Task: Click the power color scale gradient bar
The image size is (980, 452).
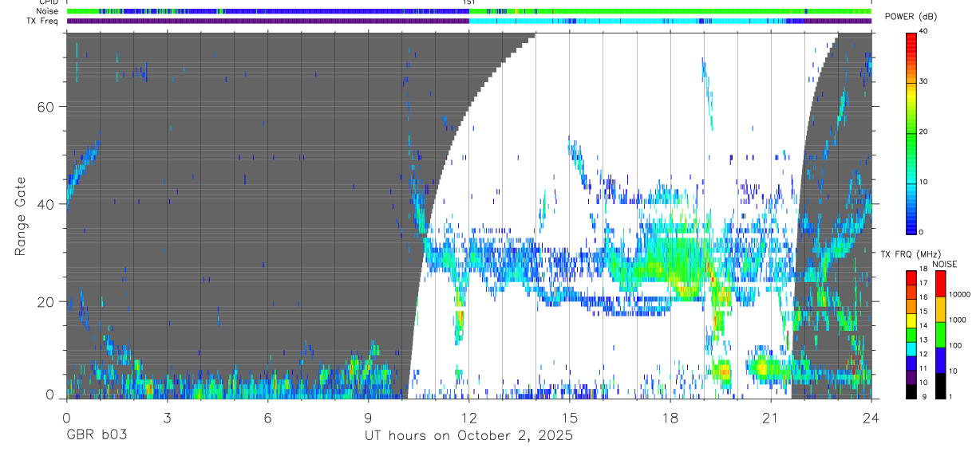Action: click(x=911, y=132)
